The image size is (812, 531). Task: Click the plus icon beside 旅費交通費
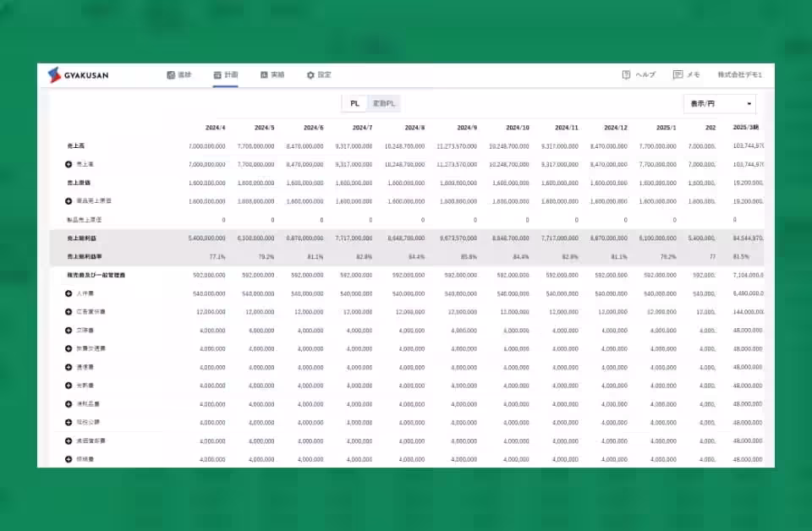69,348
